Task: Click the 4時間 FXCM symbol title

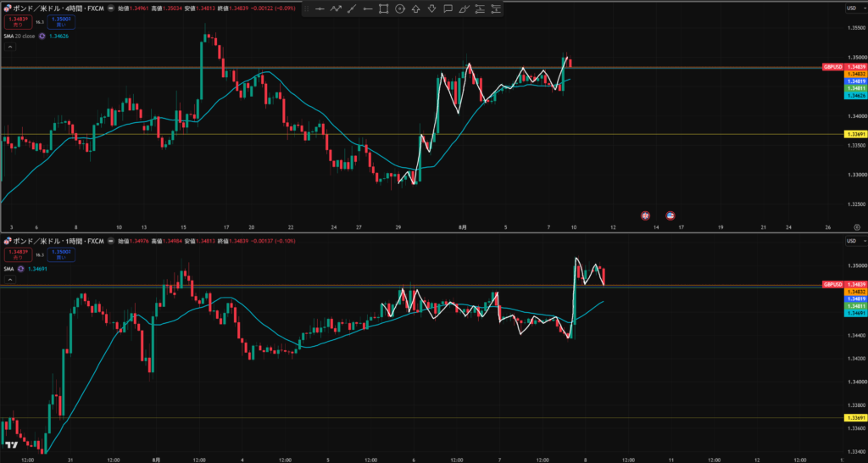Action: (x=58, y=8)
